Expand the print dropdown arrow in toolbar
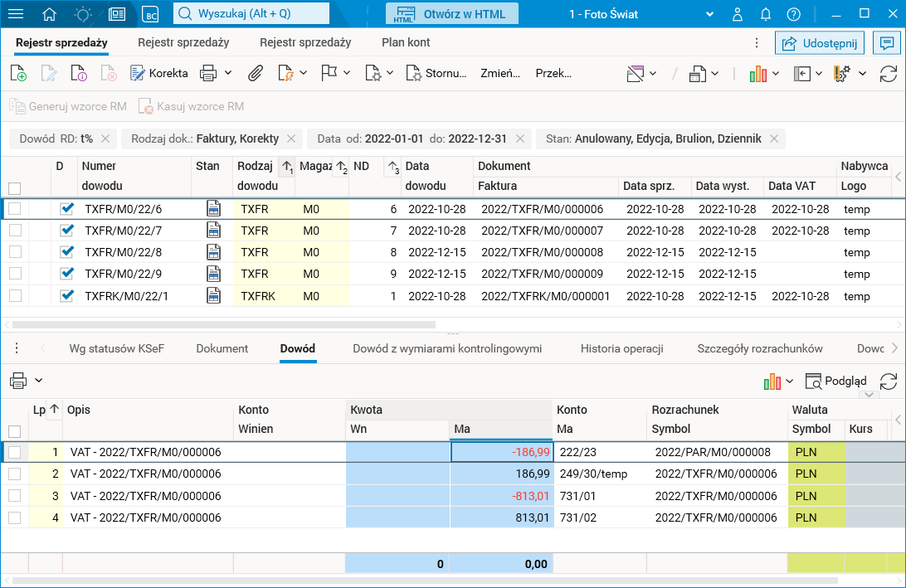This screenshot has width=906, height=588. pyautogui.click(x=228, y=73)
